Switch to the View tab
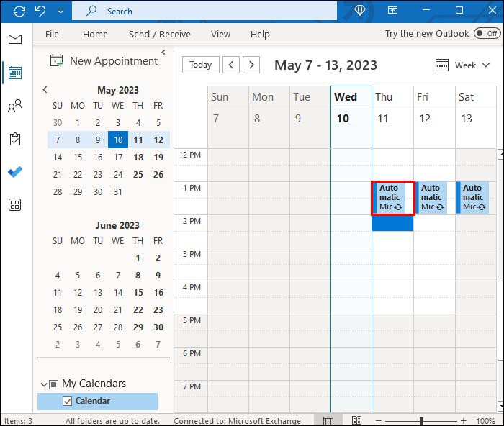This screenshot has width=504, height=426. coord(220,34)
